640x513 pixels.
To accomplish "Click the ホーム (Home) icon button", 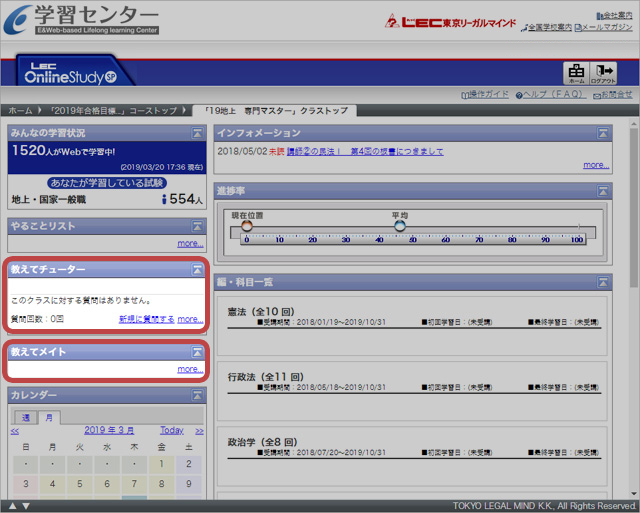I will [576, 73].
